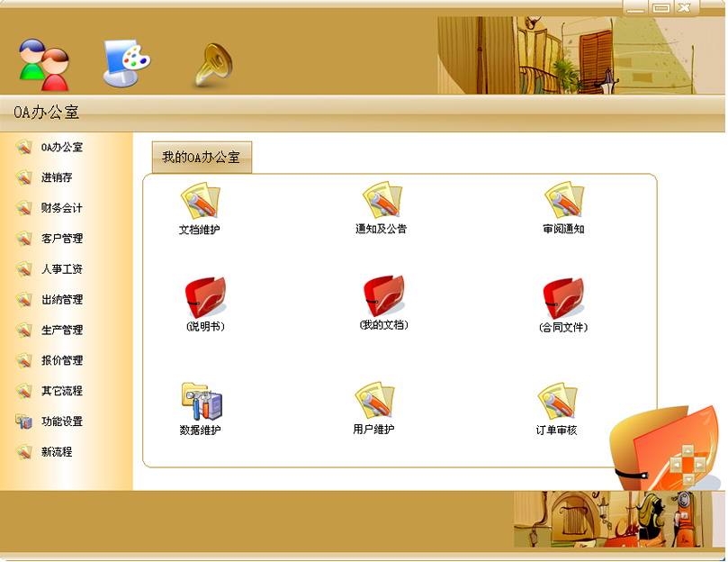
Task: Click the 通知及公告 text label
Action: [382, 229]
